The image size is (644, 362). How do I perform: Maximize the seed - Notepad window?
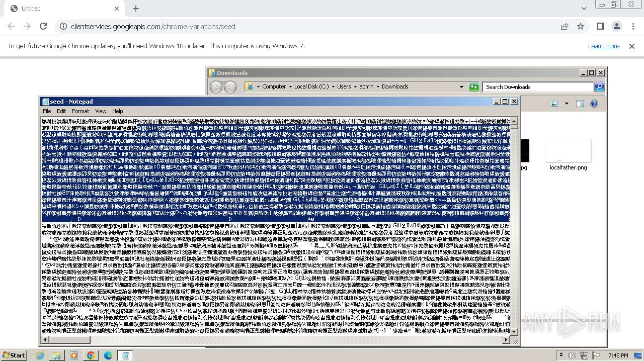505,101
